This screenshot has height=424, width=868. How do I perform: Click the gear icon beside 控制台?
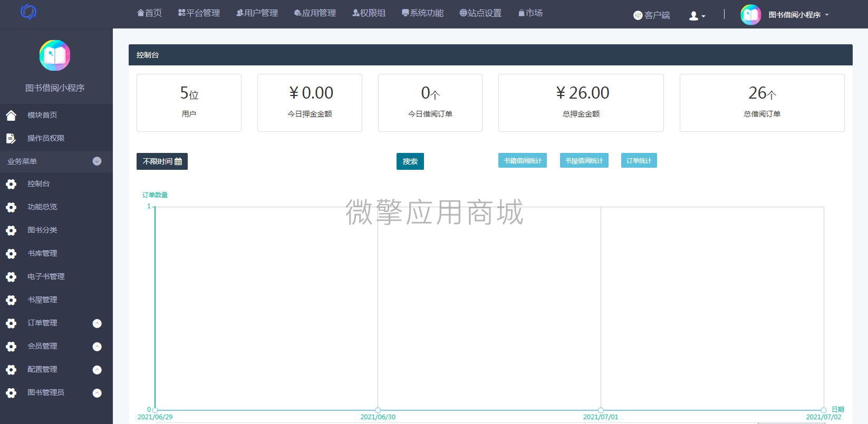(x=11, y=184)
